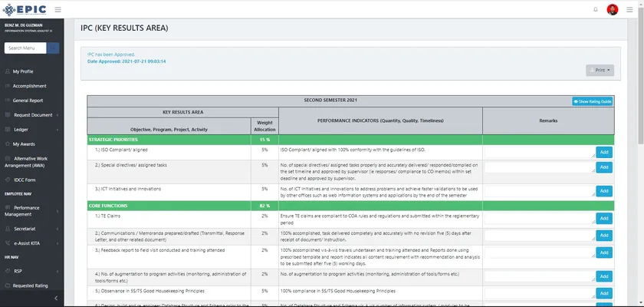
Task: Click the Remarks column header
Action: 548,120
